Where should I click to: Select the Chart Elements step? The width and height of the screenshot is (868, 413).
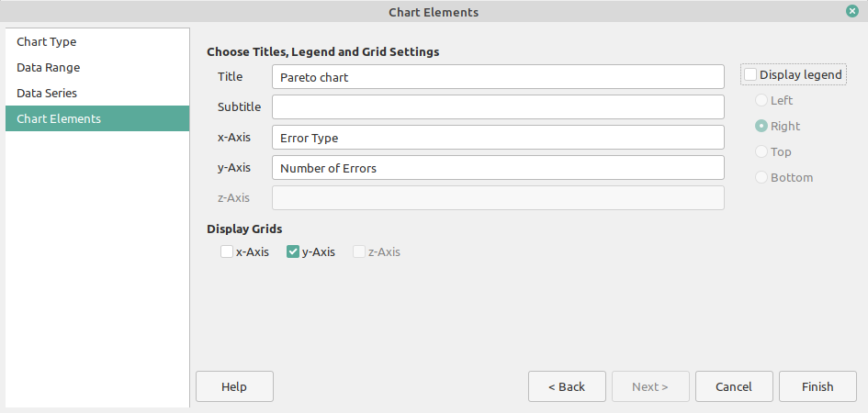click(x=59, y=118)
